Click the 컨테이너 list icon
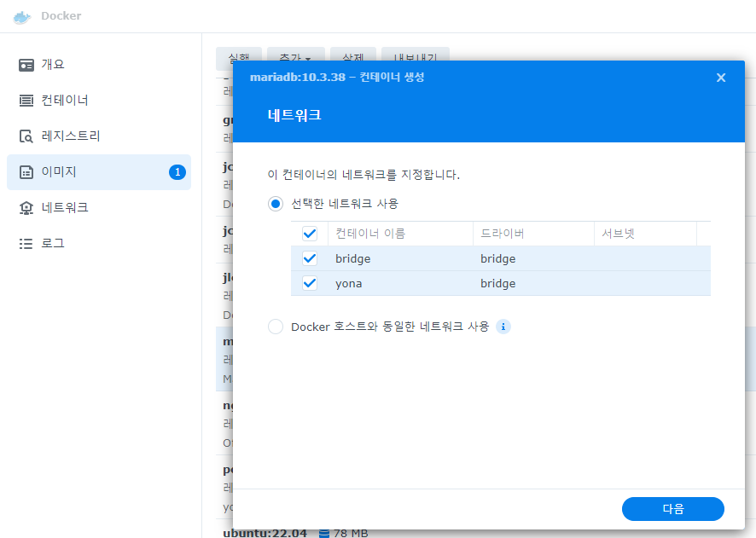 tap(26, 101)
